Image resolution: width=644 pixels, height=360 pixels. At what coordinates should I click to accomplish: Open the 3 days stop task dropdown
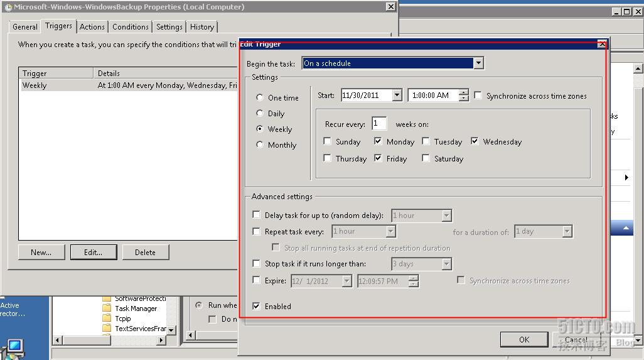pyautogui.click(x=446, y=264)
